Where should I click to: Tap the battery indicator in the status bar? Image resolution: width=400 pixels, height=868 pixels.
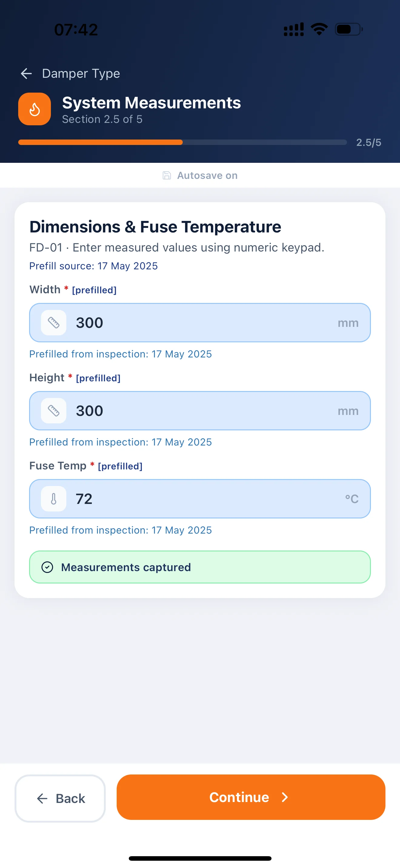pyautogui.click(x=347, y=29)
